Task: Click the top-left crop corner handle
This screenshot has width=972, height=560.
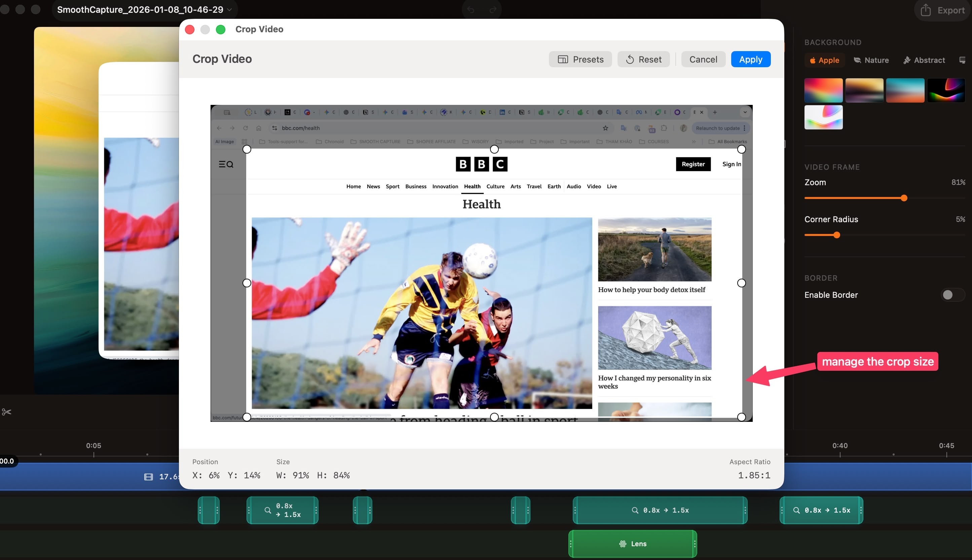Action: tap(247, 149)
